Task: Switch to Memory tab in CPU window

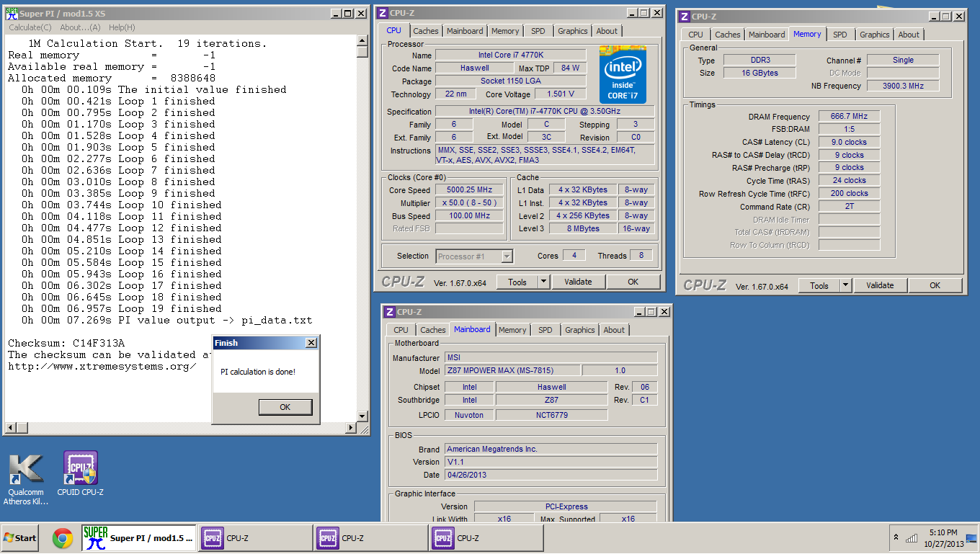Action: tap(505, 31)
